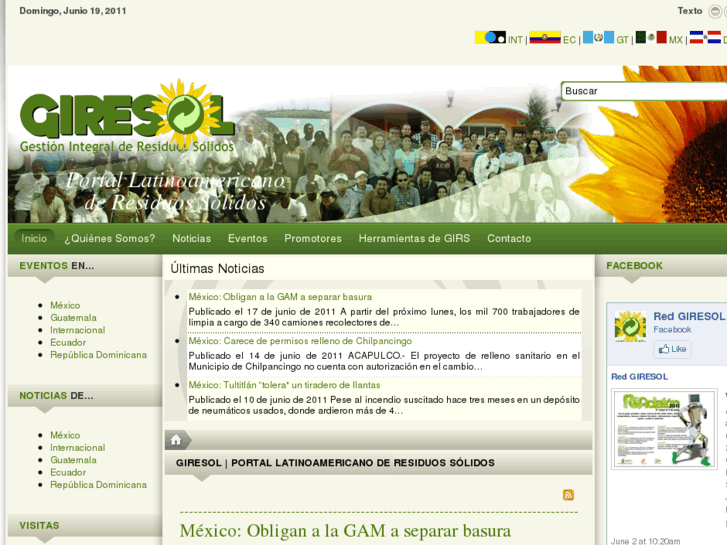
Task: Open México under Noticias de
Action: point(65,435)
